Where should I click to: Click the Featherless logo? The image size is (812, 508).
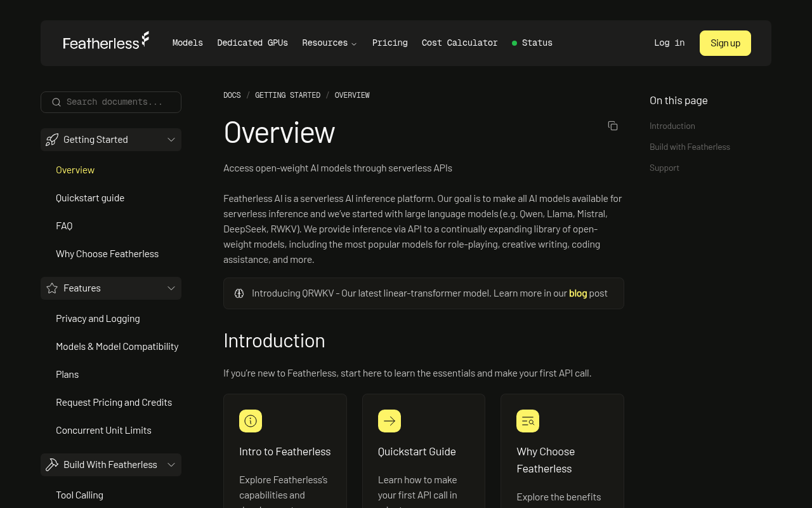(106, 41)
